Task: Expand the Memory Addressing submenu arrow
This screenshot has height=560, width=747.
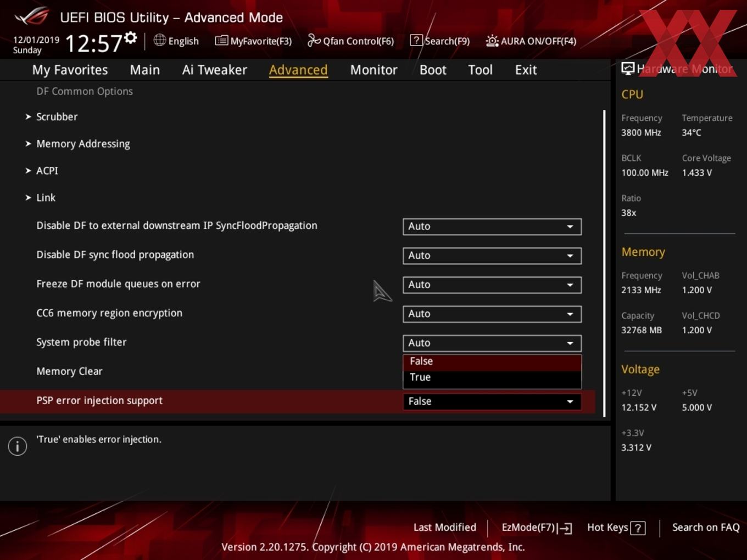Action: (x=28, y=143)
